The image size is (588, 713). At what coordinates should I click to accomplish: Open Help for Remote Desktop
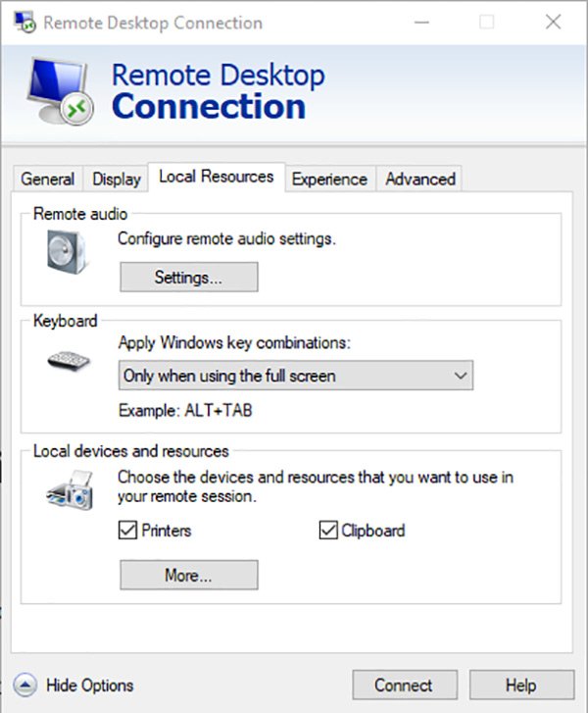tap(520, 686)
